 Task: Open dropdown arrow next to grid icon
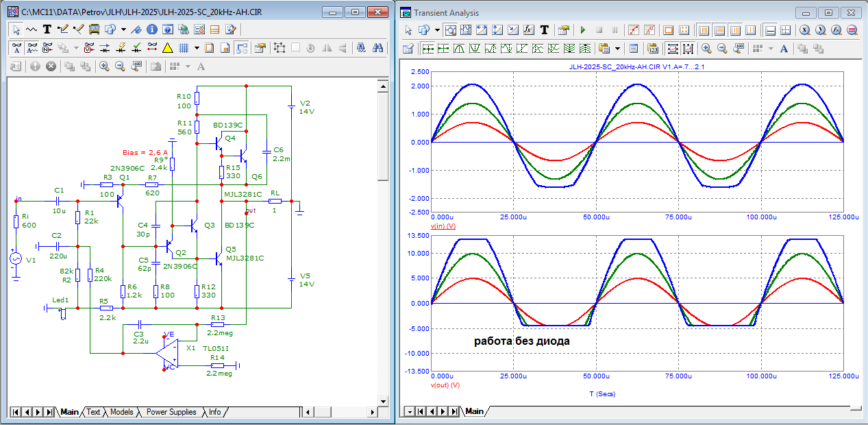(x=197, y=48)
